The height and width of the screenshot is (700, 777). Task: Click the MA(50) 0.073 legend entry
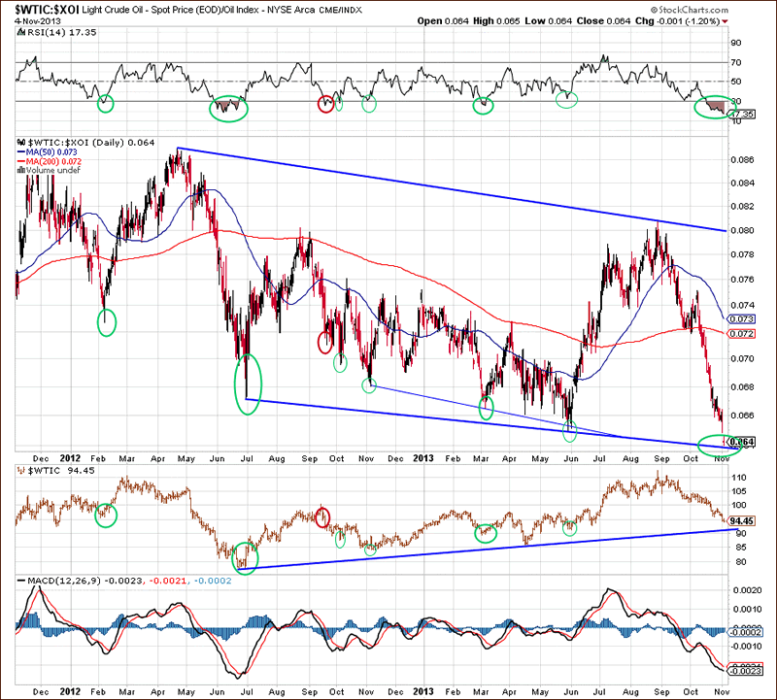(x=51, y=152)
